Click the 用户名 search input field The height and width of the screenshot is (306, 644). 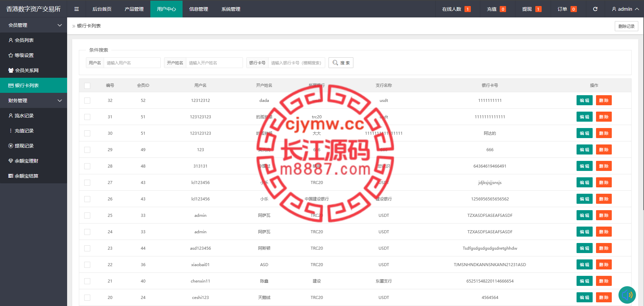[x=132, y=63]
